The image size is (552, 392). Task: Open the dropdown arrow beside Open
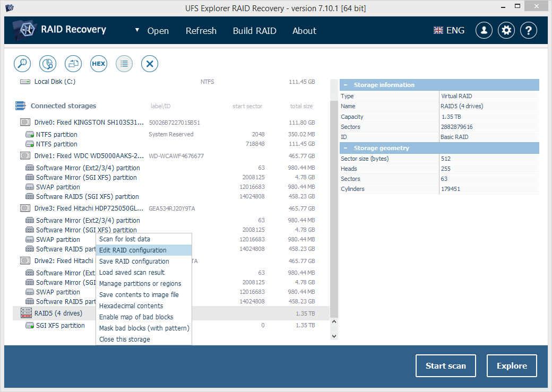(x=137, y=30)
